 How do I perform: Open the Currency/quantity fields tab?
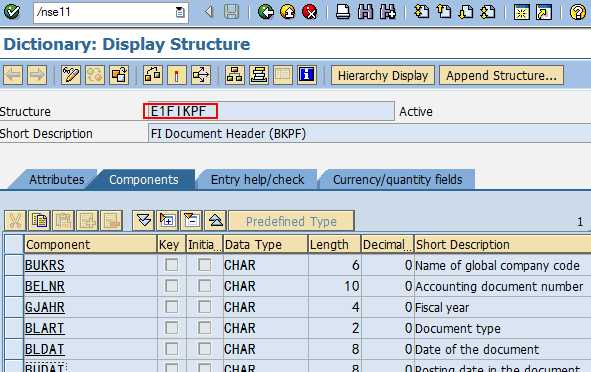pos(397,179)
